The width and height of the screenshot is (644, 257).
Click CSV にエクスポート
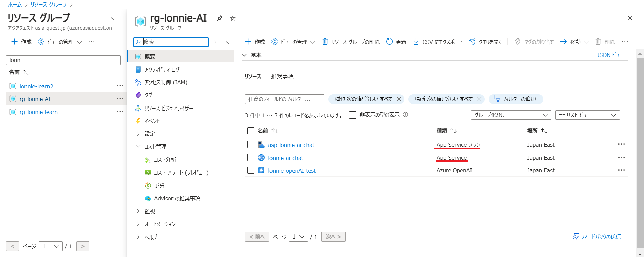(438, 42)
